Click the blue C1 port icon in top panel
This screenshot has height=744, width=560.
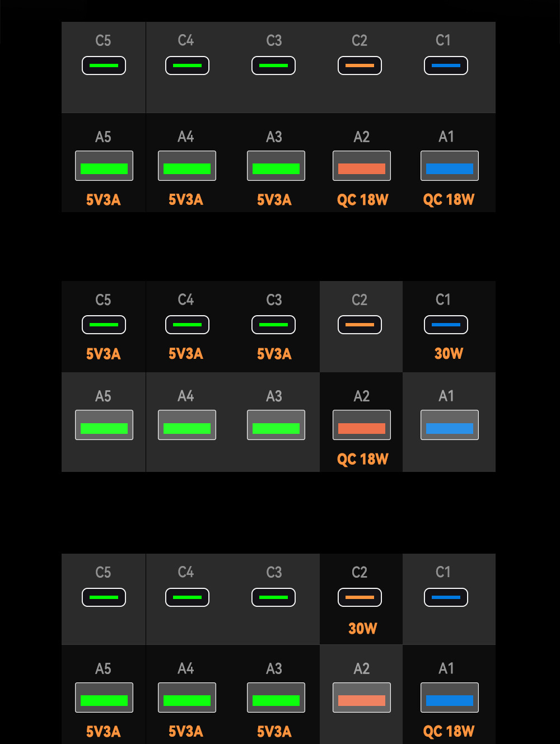pos(446,65)
